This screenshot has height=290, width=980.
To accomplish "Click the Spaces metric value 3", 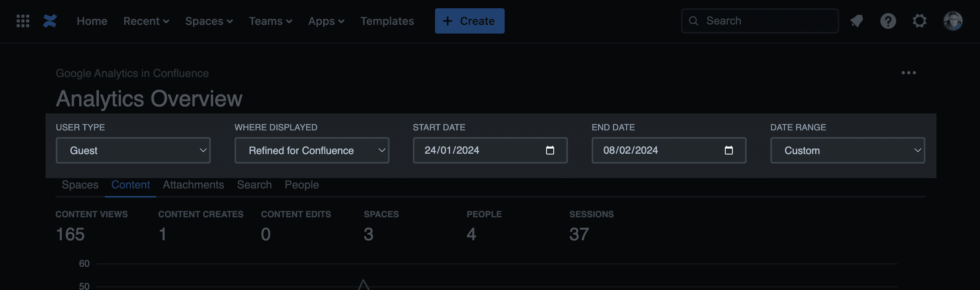I will point(369,234).
